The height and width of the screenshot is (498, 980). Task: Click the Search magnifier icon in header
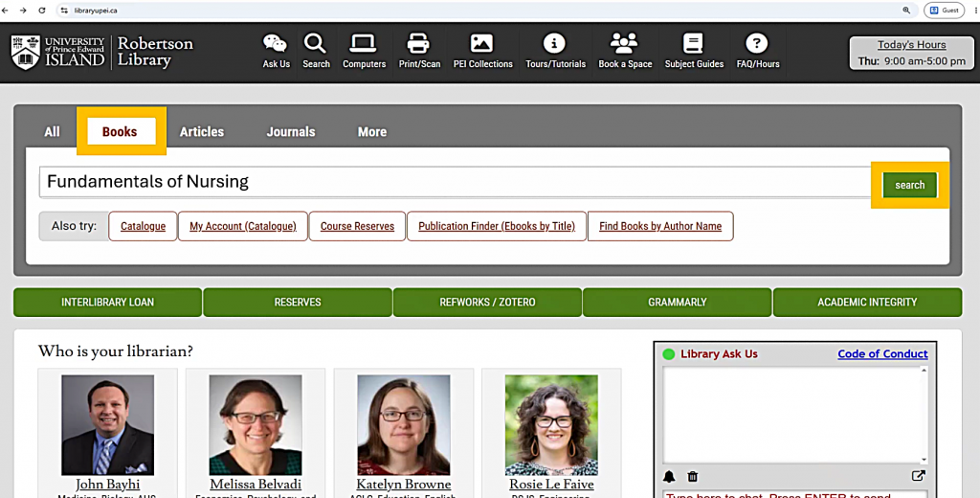(x=315, y=43)
